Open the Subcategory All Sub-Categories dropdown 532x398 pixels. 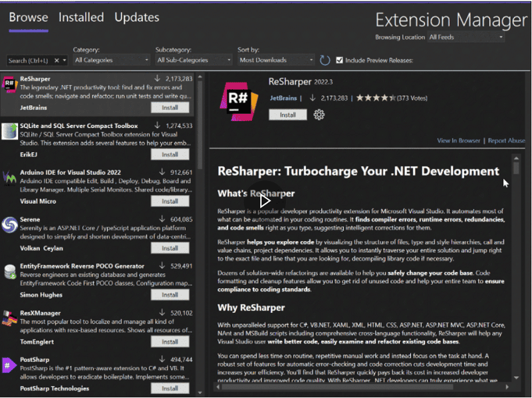point(194,60)
